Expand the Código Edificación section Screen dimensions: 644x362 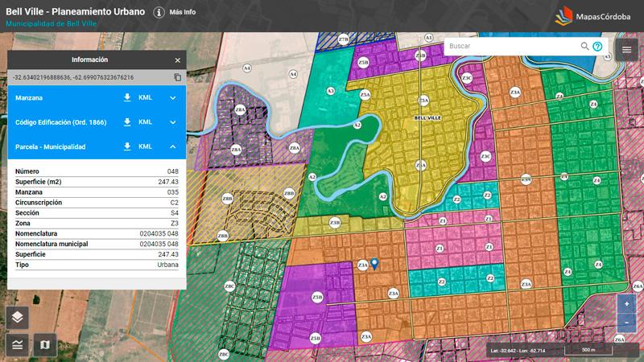[172, 122]
